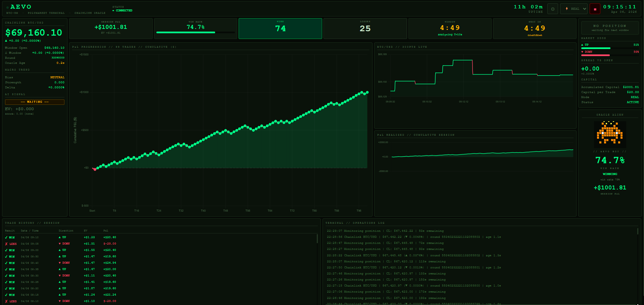Viewport: 644px width, 305px height.
Task: Click the Direction column header in Trade History
Action: (66, 231)
